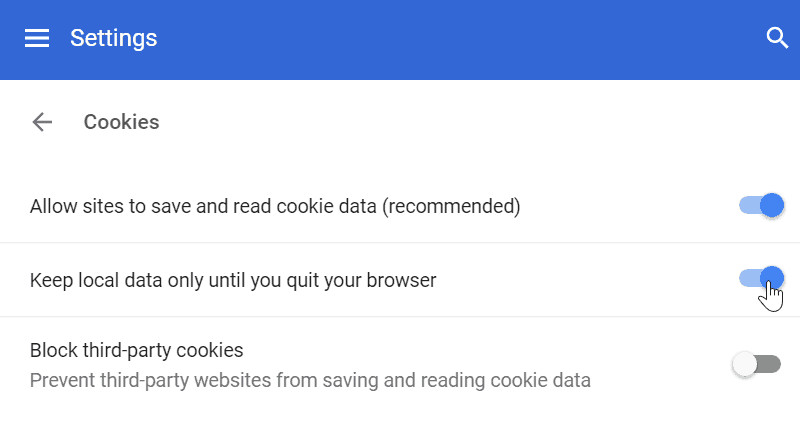Open the main menu hamburger icon
The image size is (800, 426).
click(37, 38)
